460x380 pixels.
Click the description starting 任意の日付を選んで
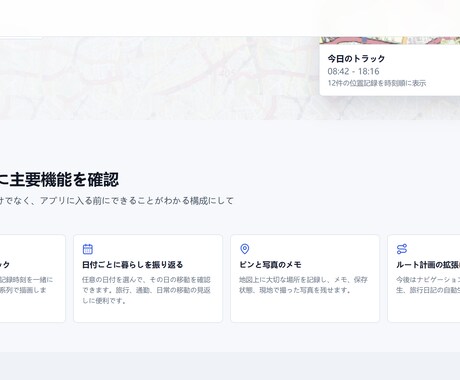click(x=146, y=290)
